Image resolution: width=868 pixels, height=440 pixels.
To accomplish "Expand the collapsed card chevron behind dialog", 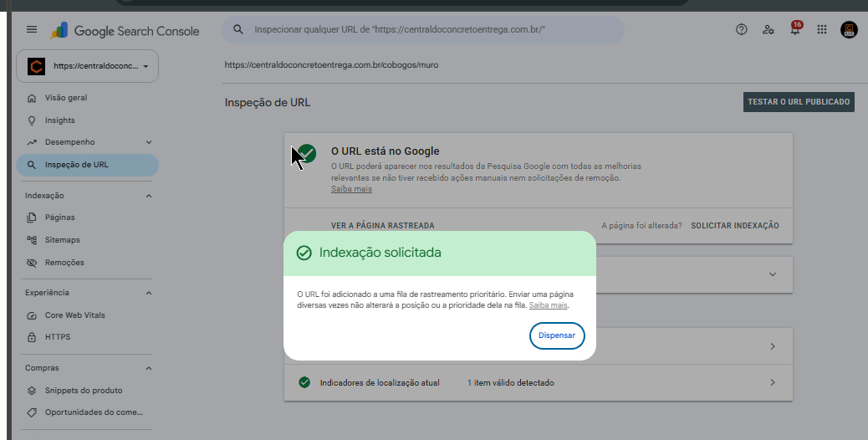I will coord(773,274).
